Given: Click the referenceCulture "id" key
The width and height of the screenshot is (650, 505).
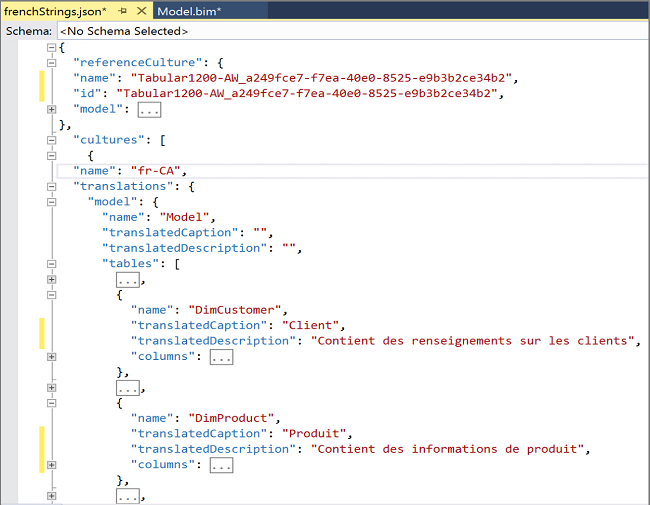Looking at the screenshot, I should (x=87, y=94).
